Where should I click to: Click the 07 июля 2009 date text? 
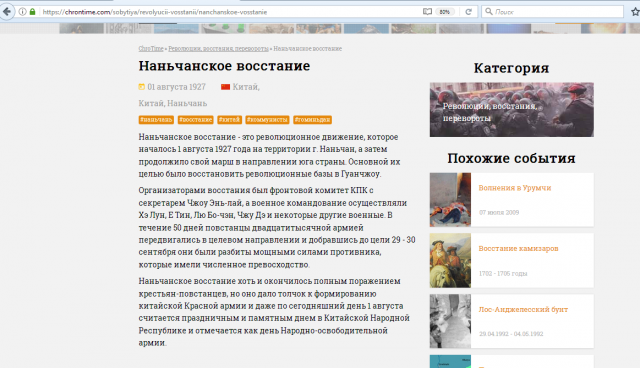(499, 213)
